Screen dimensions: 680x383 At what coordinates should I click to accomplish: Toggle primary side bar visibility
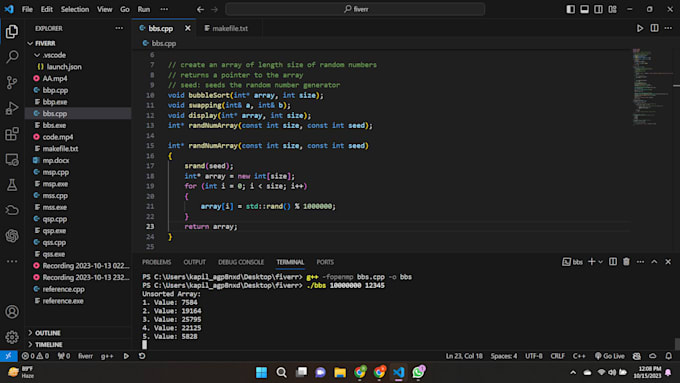click(x=570, y=9)
